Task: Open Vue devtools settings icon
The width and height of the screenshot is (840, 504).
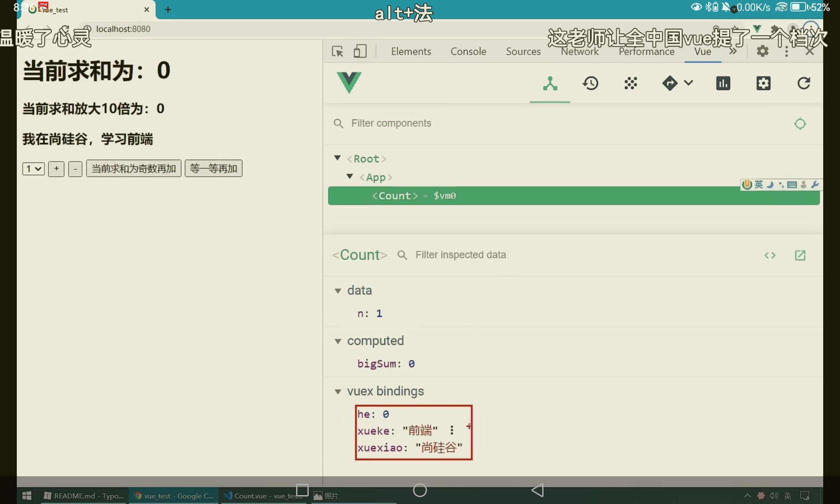Action: click(x=763, y=84)
